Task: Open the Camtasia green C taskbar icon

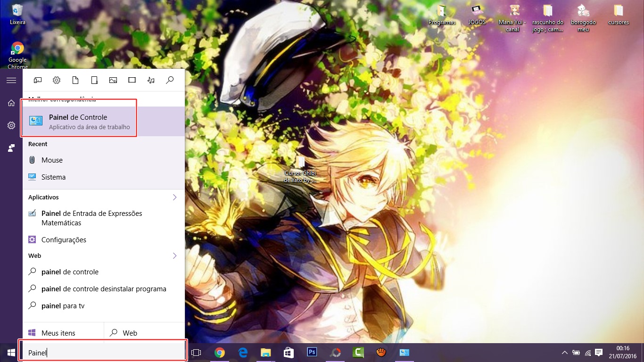Action: click(x=358, y=353)
